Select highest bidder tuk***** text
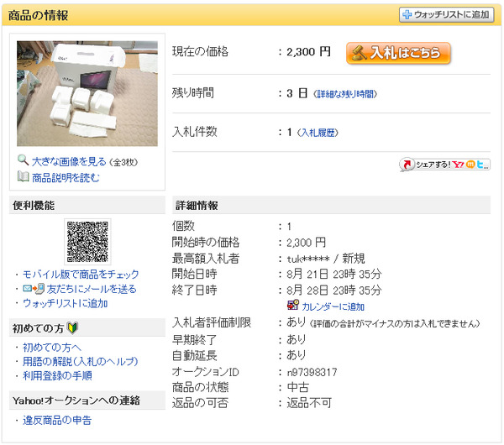Screen dimensions: 504x445 coord(308,259)
